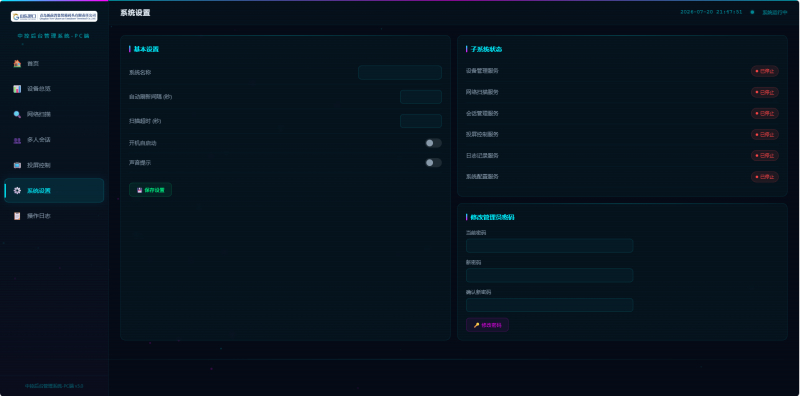This screenshot has width=800, height=396.
Task: Click the 系统设置 page title
Action: click(135, 13)
